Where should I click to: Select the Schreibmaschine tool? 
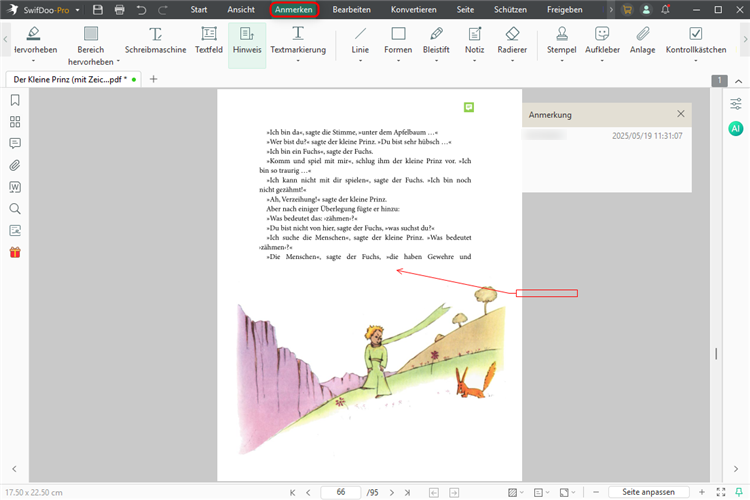[155, 41]
